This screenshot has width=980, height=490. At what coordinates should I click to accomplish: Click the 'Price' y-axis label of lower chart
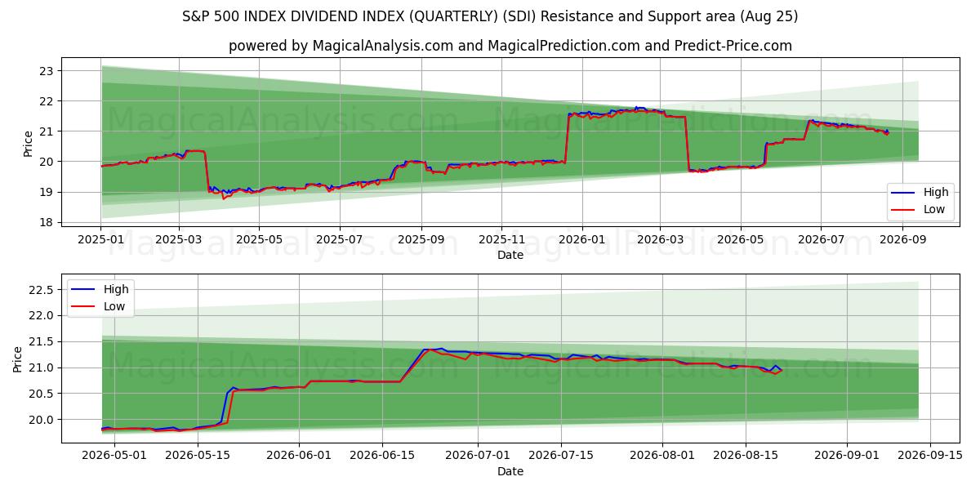point(18,359)
